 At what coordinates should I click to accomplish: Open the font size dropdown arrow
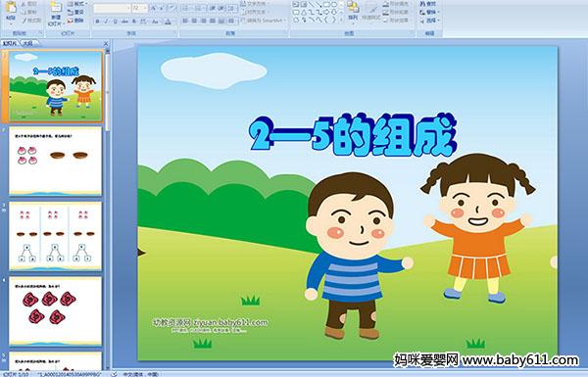point(145,8)
